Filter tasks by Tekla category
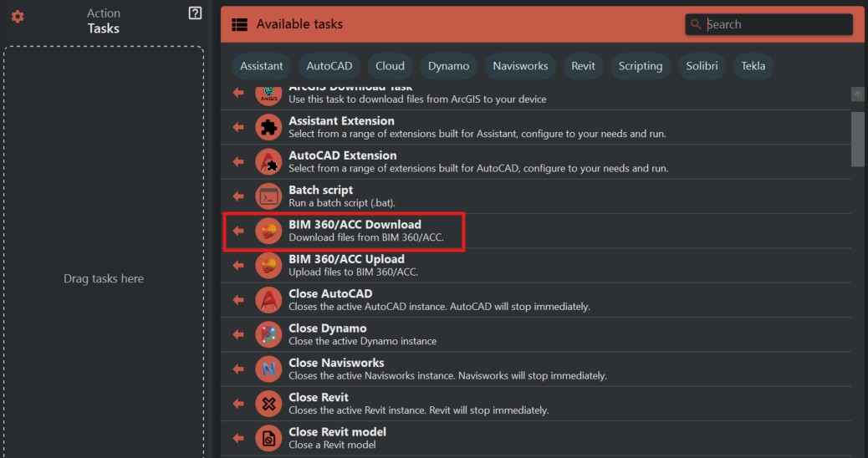Screen dimensions: 868x458 pyautogui.click(x=753, y=66)
